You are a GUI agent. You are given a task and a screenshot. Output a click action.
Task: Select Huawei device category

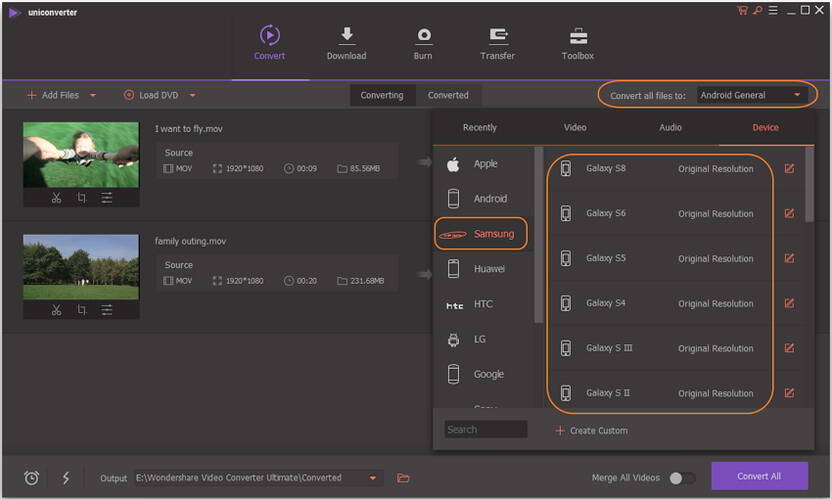click(x=484, y=269)
